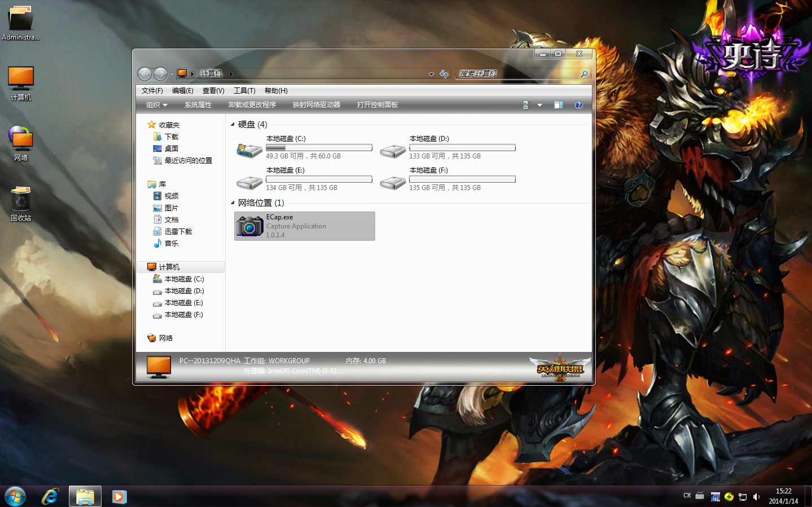Viewport: 812px width, 507px height.
Task: Open the address bar history dropdown
Action: pos(431,74)
